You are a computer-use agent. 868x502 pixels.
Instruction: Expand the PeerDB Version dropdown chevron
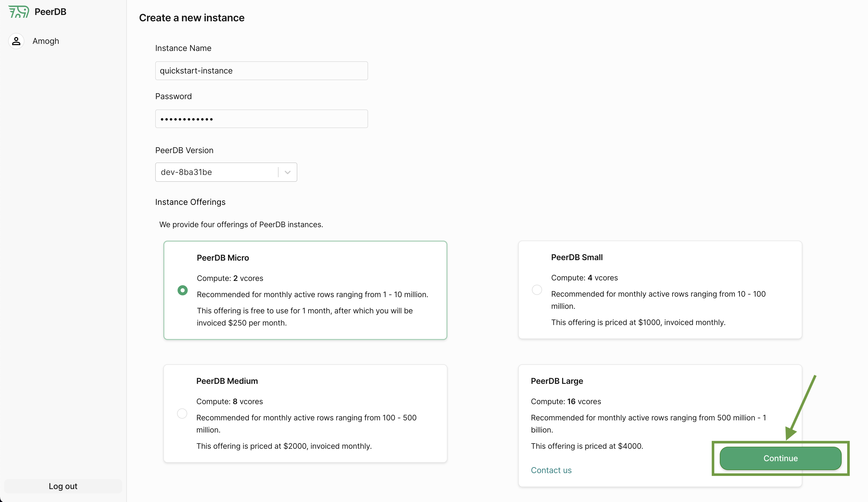click(x=288, y=172)
